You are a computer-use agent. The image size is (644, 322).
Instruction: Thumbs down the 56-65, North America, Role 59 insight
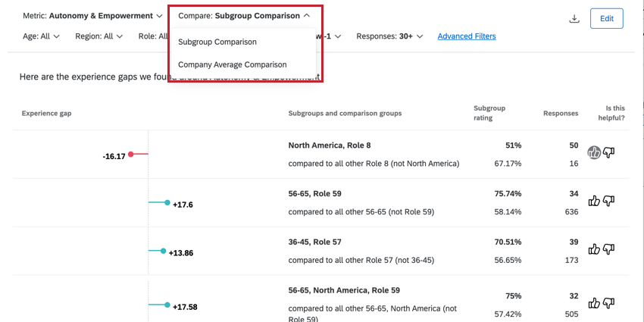point(608,304)
